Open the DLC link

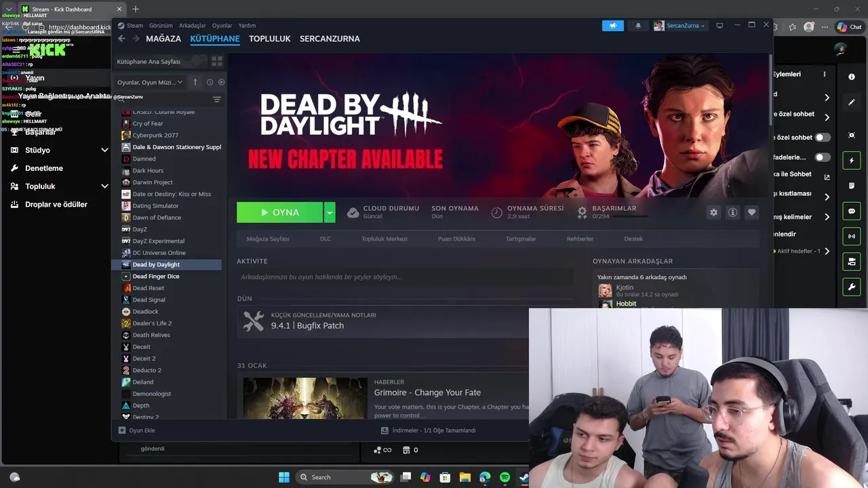(x=325, y=239)
